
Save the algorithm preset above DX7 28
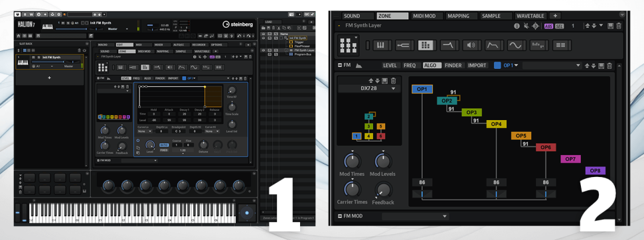click(385, 81)
